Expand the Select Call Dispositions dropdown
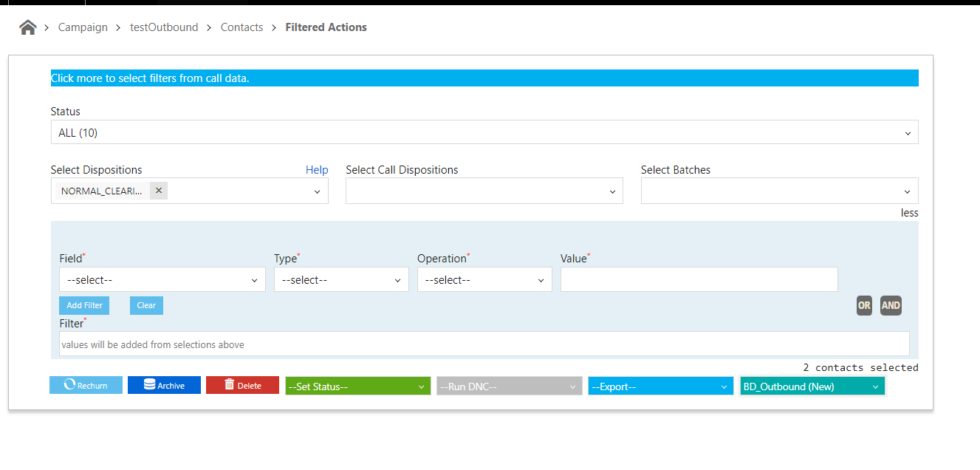 (x=484, y=191)
